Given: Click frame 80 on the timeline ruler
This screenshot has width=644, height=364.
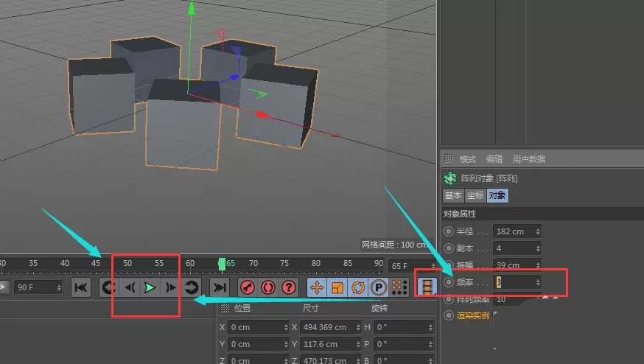Looking at the screenshot, I should 316,263.
